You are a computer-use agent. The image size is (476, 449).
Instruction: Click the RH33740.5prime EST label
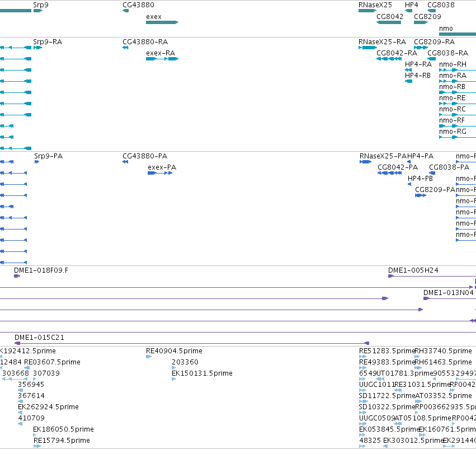click(x=443, y=351)
